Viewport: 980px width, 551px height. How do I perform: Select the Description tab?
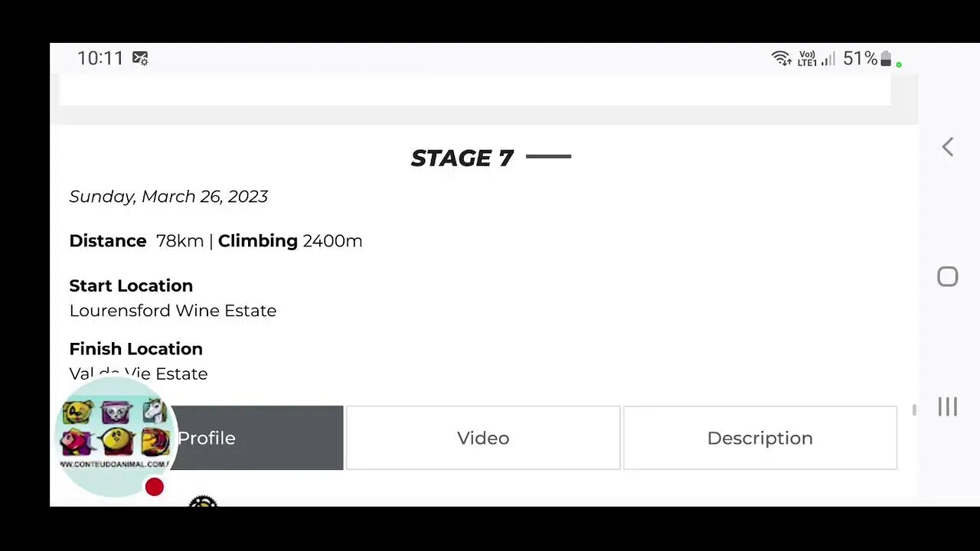pyautogui.click(x=759, y=438)
